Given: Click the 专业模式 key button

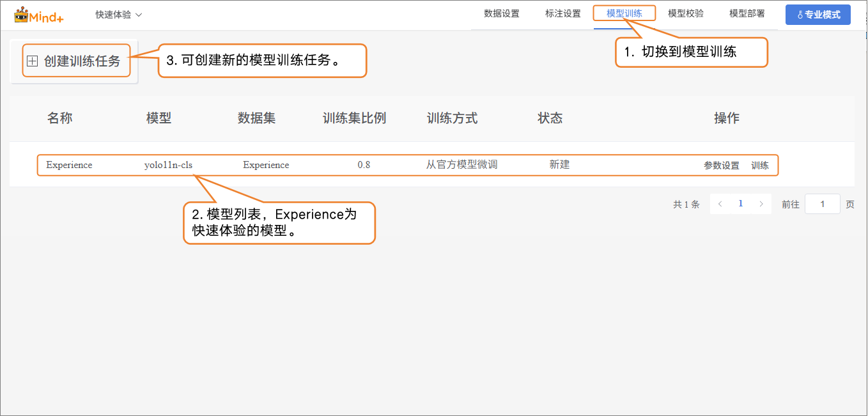Looking at the screenshot, I should pyautogui.click(x=818, y=15).
